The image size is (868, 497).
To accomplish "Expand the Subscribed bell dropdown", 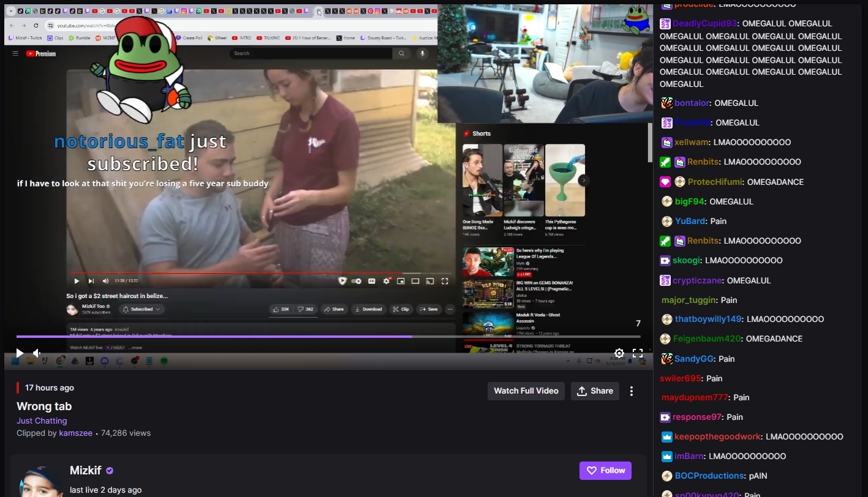I will 142,309.
